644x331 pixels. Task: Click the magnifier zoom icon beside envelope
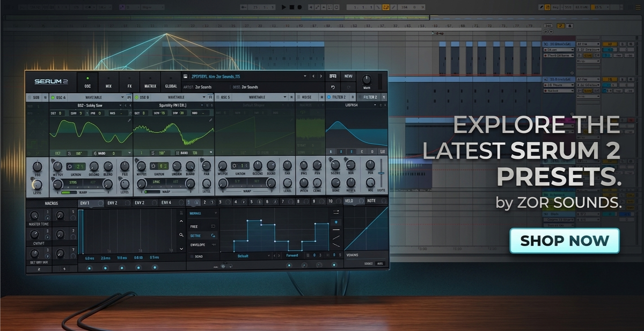point(181,235)
